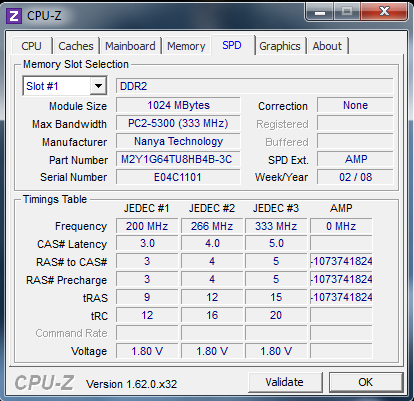The height and width of the screenshot is (401, 414).
Task: Click the 0 MHz AMP frequency cell
Action: (x=341, y=226)
